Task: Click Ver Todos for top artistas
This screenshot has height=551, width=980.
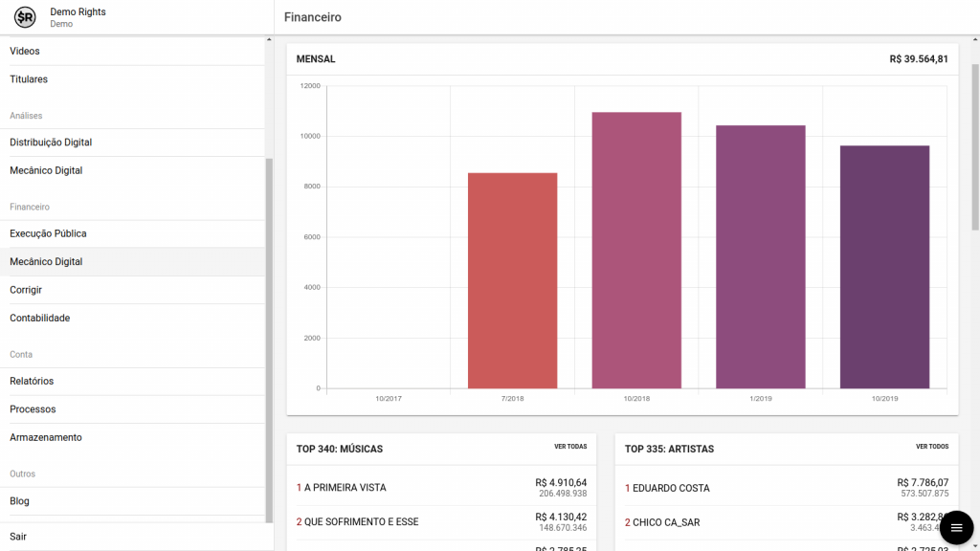Action: 932,447
